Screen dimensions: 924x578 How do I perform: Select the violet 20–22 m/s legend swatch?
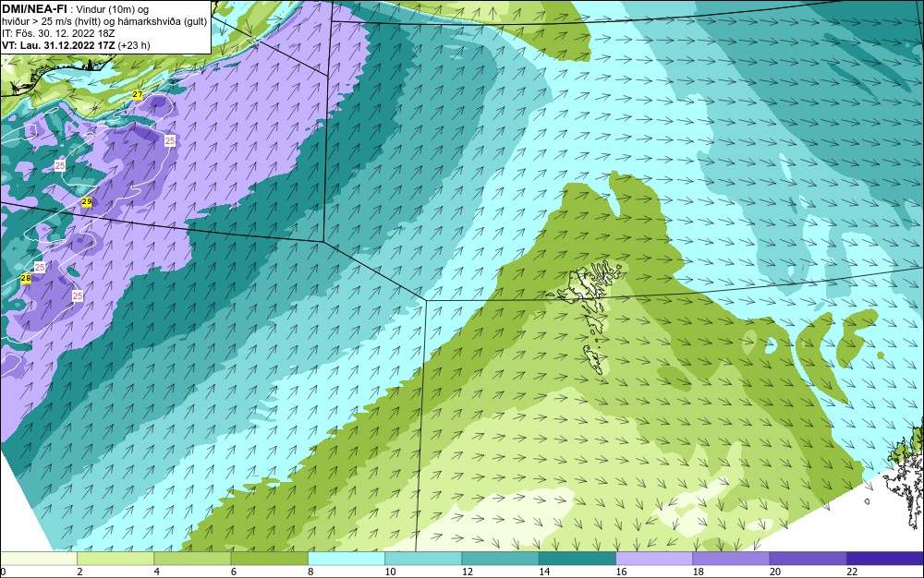(x=808, y=559)
